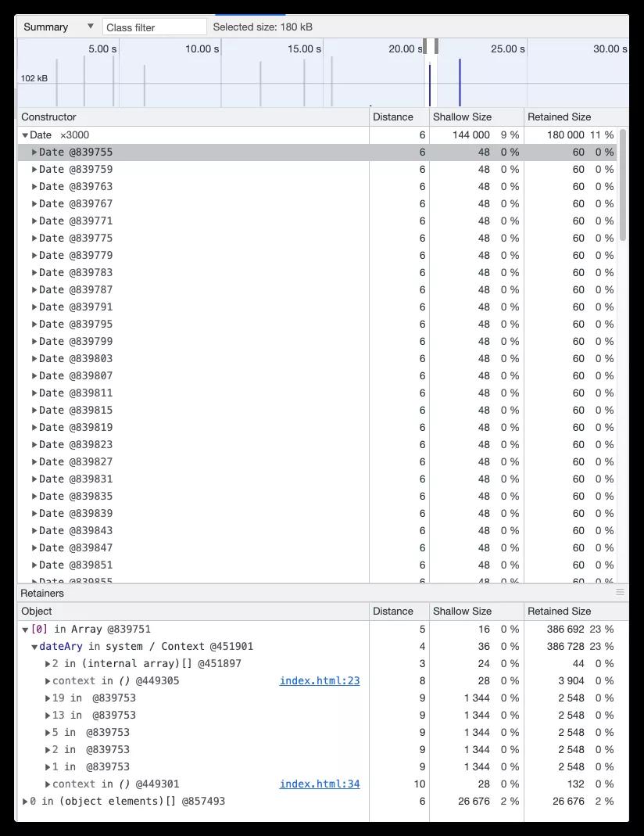Expand the 1 in @839753 retainer
This screenshot has width=644, height=836.
48,766
